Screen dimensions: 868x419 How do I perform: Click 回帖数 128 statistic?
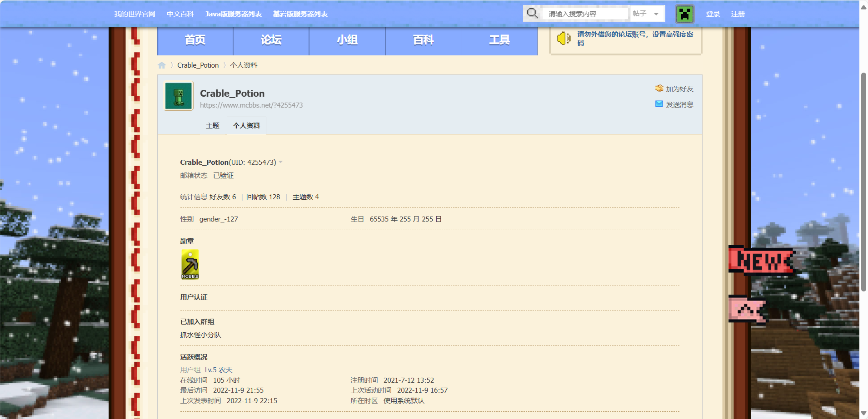pyautogui.click(x=263, y=197)
